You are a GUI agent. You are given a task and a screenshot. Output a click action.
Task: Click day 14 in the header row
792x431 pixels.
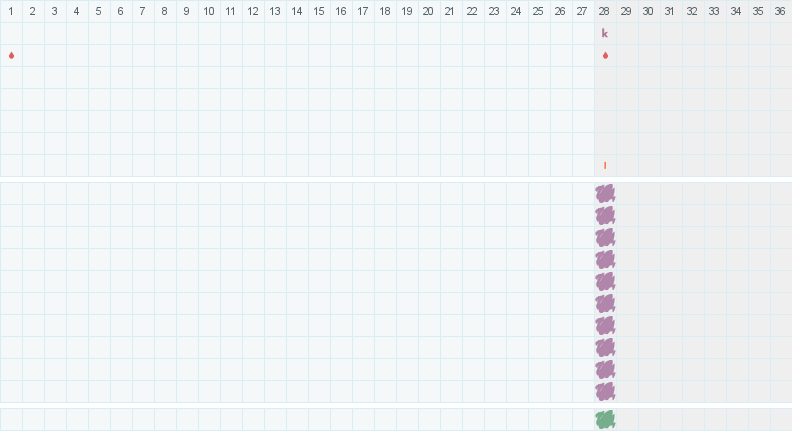(297, 11)
